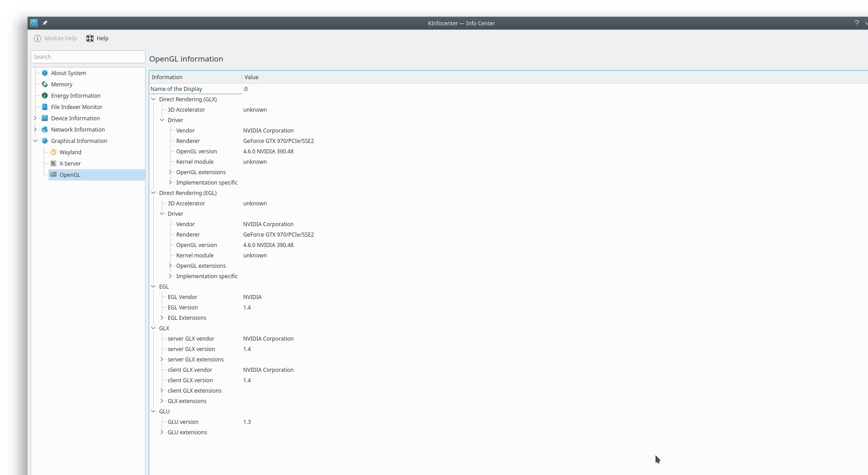This screenshot has height=475, width=868.
Task: Select the Wayland icon in sidebar
Action: click(x=53, y=152)
